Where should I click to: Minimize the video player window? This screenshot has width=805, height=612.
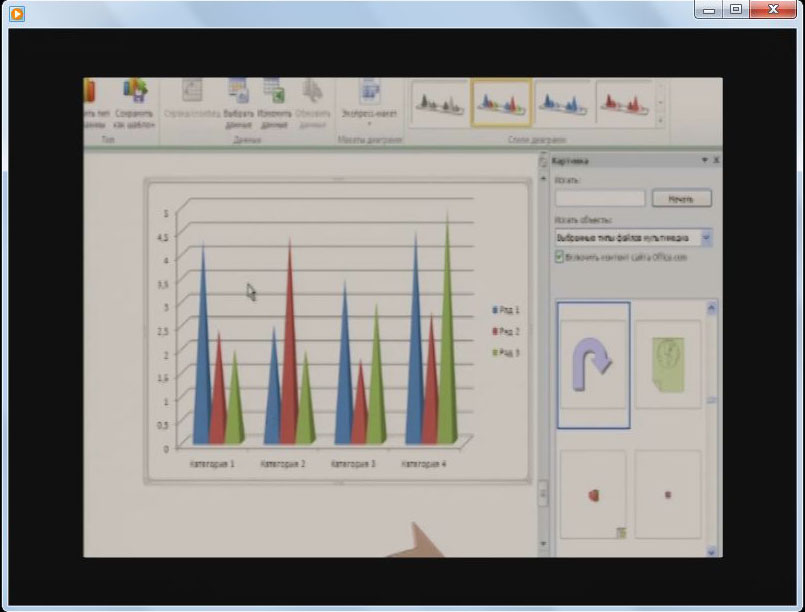coord(709,10)
